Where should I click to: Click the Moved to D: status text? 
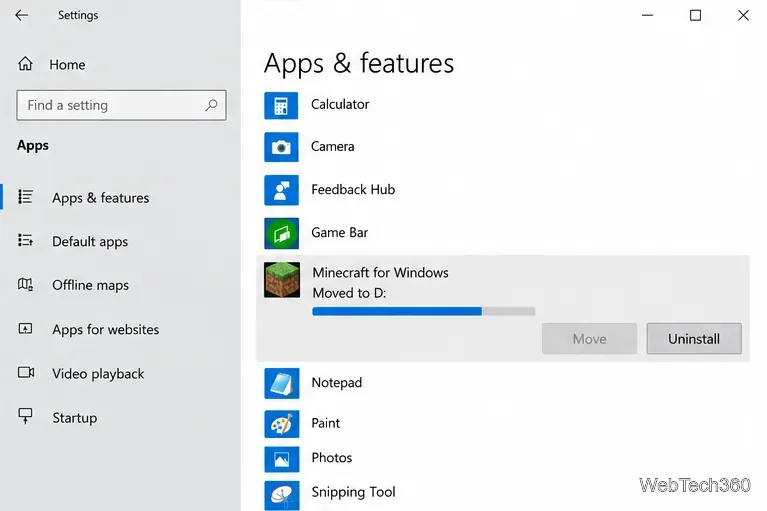click(349, 293)
